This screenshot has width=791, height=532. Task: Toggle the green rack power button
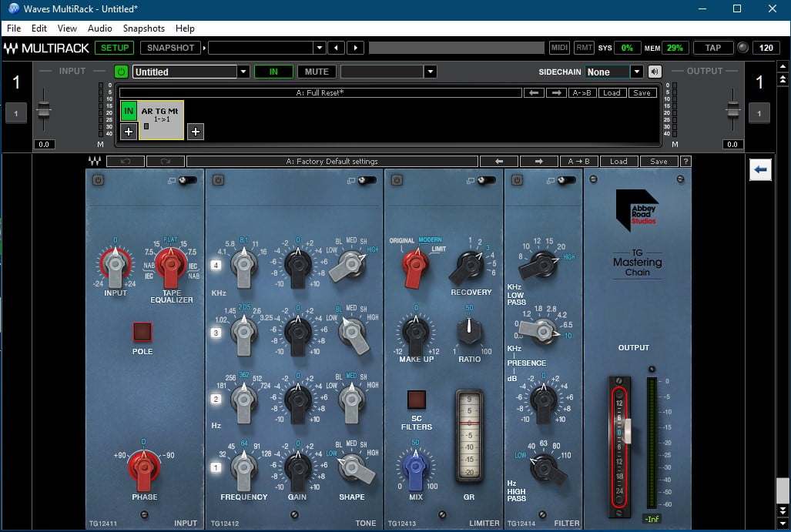121,72
